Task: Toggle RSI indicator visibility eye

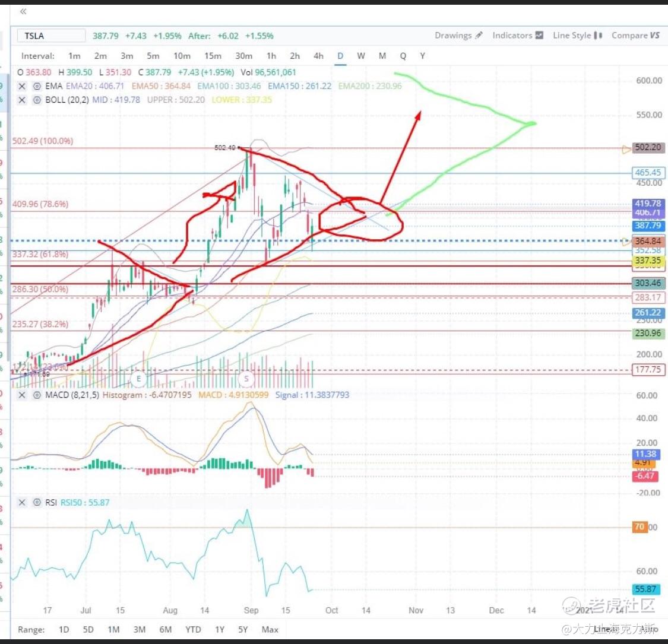Action: coord(37,503)
